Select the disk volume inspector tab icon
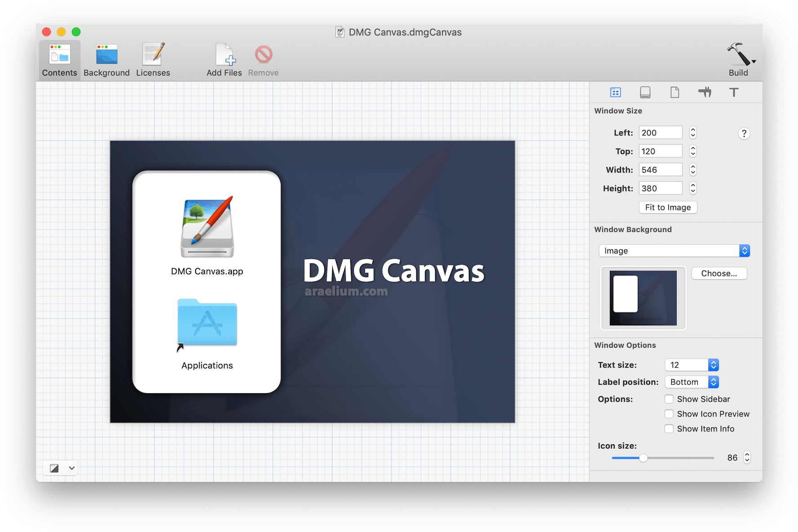Image resolution: width=798 pixels, height=532 pixels. (x=645, y=92)
